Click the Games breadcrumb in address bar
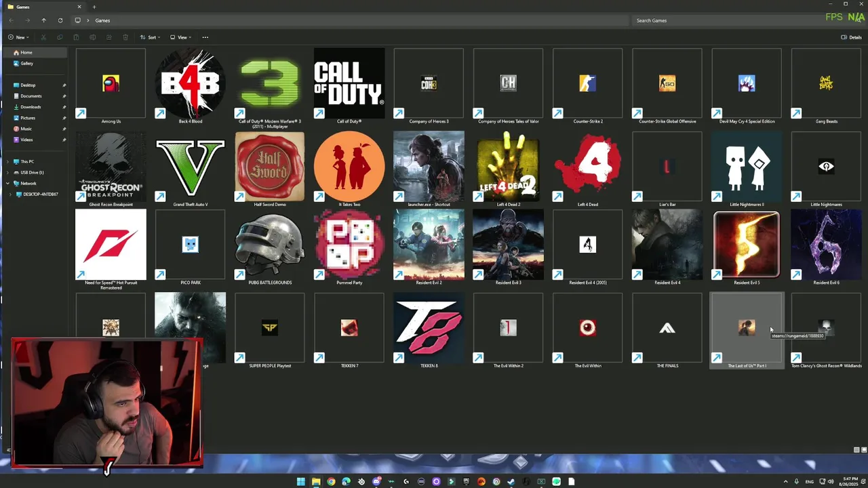 pyautogui.click(x=102, y=20)
